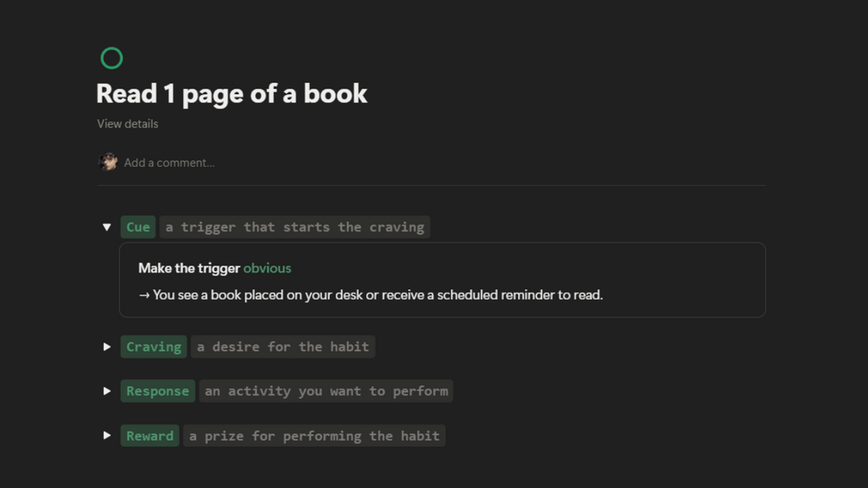868x488 pixels.
Task: Click the "an activity you want to perform" text
Action: pos(326,390)
